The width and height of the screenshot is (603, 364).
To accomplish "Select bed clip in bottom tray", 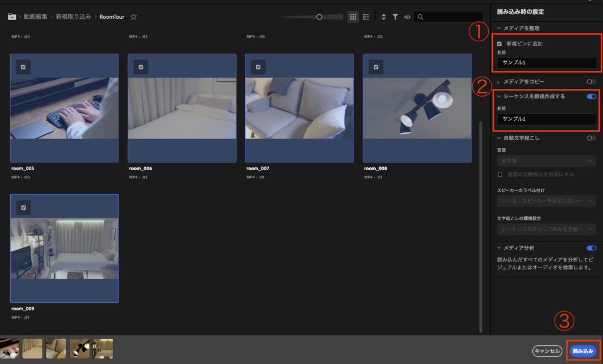I will pyautogui.click(x=32, y=349).
